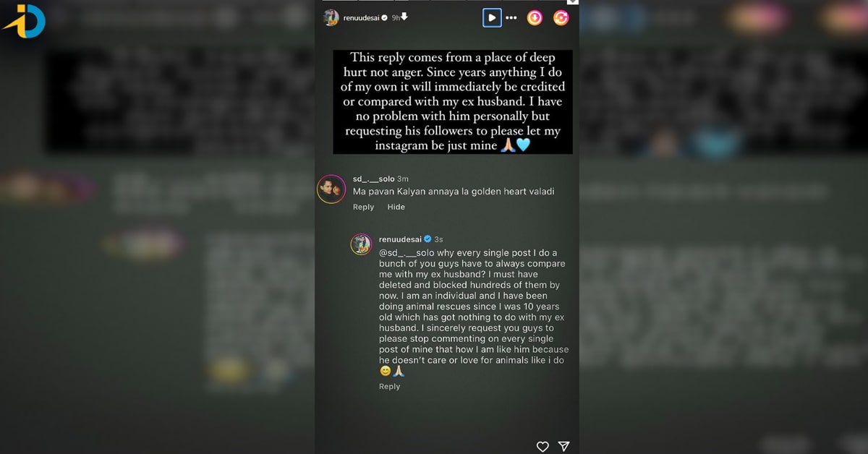Open the three-dots story options menu
The height and width of the screenshot is (454, 868).
[x=511, y=18]
